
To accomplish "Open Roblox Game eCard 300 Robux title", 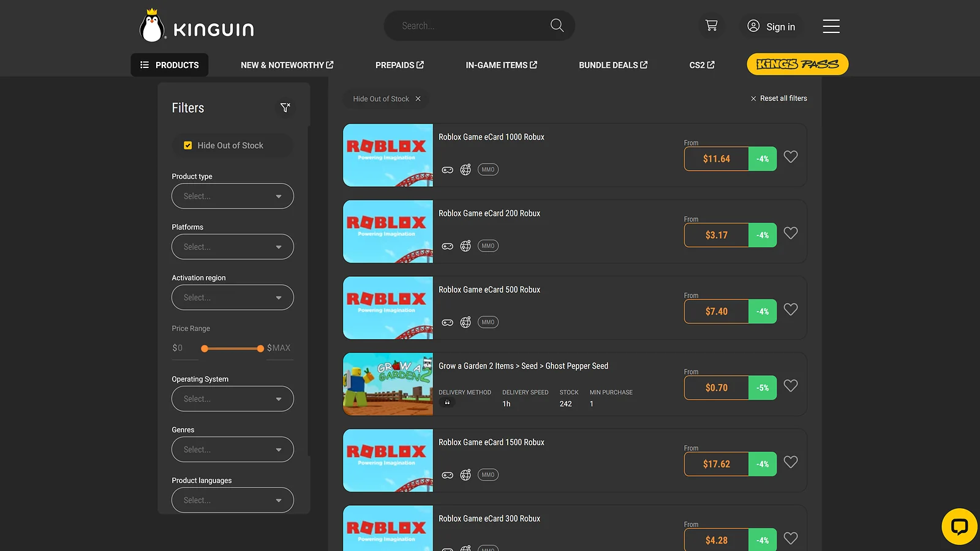I will pyautogui.click(x=489, y=519).
